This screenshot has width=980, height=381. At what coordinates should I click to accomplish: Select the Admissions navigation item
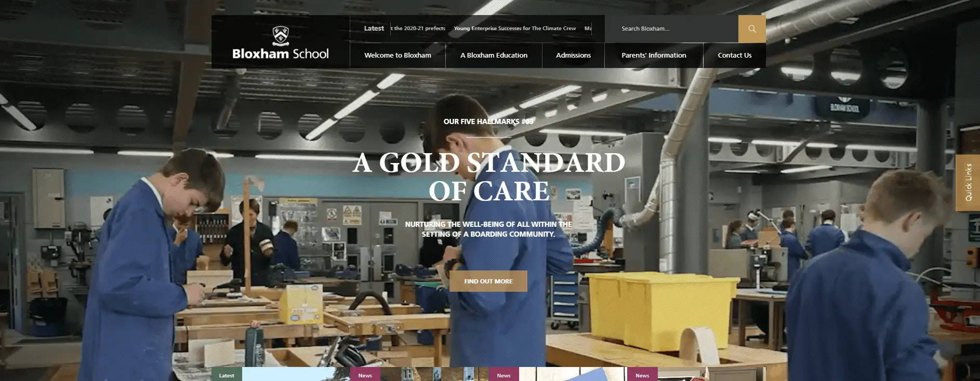pyautogui.click(x=573, y=55)
